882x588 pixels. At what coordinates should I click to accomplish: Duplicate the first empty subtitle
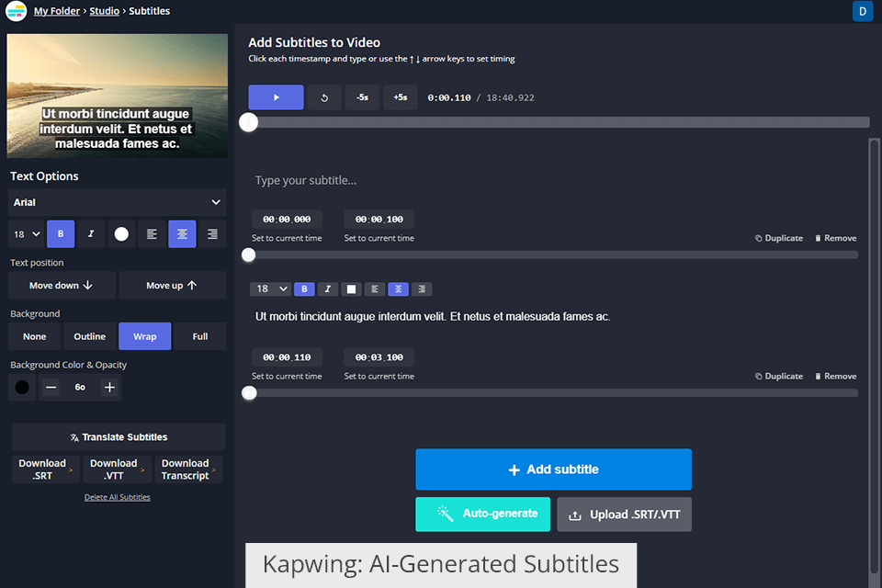(x=778, y=238)
